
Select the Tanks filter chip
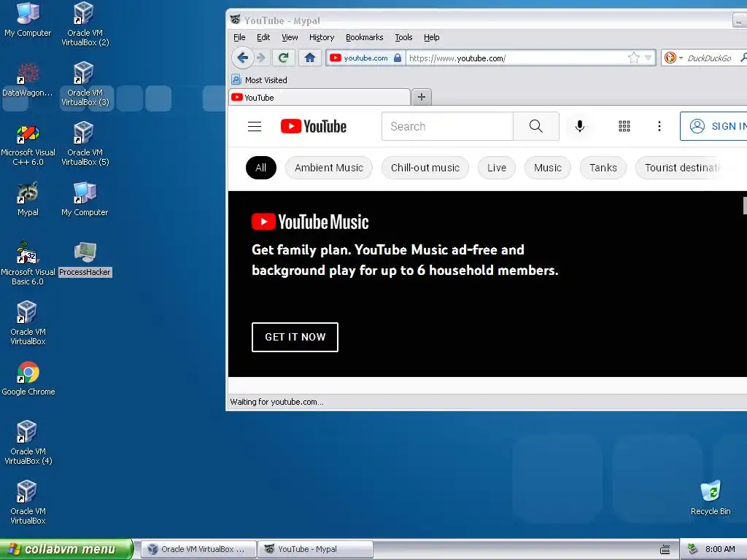(x=603, y=168)
